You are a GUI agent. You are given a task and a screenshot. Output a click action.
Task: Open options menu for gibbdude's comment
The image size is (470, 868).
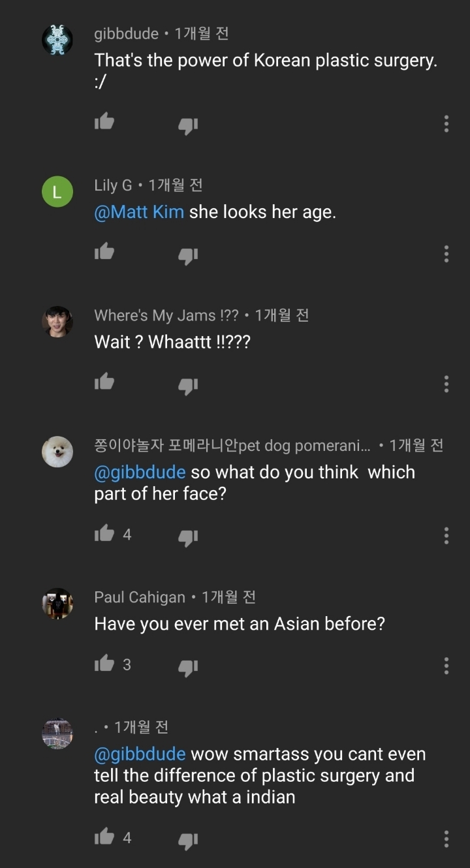point(446,123)
